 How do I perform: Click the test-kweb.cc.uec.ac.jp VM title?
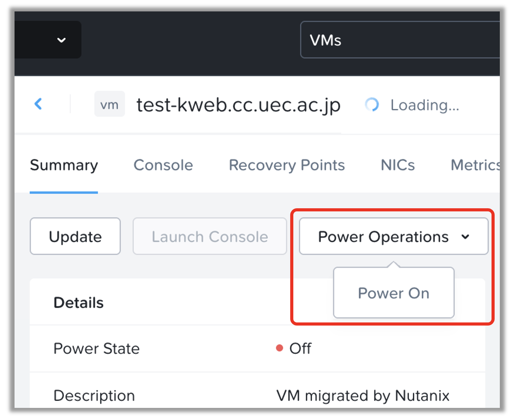238,105
